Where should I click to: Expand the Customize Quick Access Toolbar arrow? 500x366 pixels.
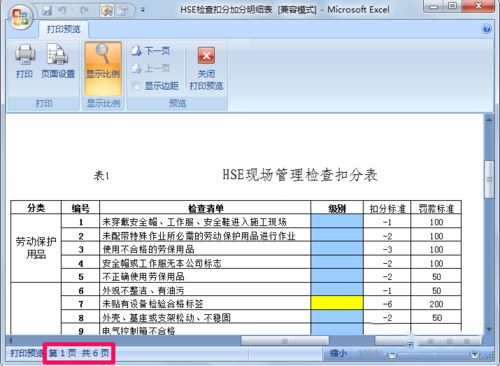pyautogui.click(x=143, y=10)
